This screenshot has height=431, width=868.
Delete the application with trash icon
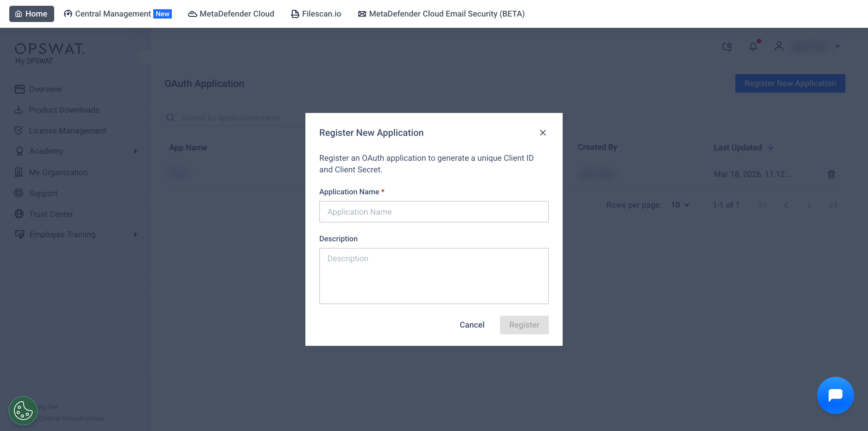[831, 174]
